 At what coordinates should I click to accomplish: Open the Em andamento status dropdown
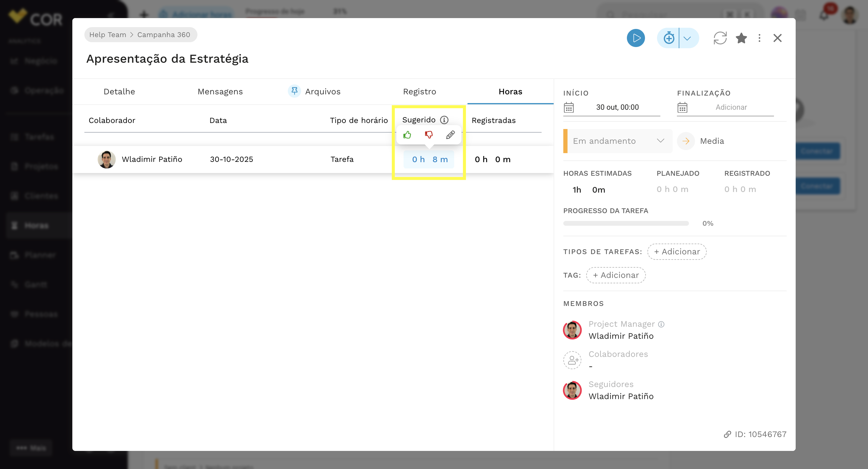(x=618, y=141)
